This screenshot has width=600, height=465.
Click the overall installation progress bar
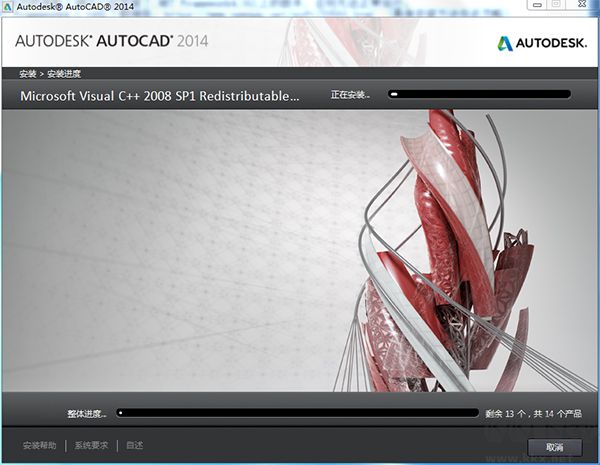[x=298, y=412]
